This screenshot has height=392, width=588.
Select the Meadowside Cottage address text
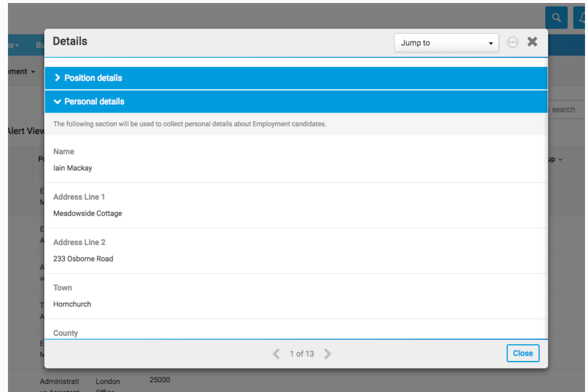point(88,214)
